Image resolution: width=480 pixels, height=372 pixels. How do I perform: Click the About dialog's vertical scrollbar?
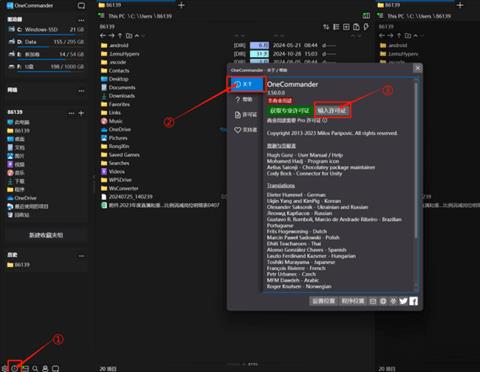pyautogui.click(x=416, y=160)
